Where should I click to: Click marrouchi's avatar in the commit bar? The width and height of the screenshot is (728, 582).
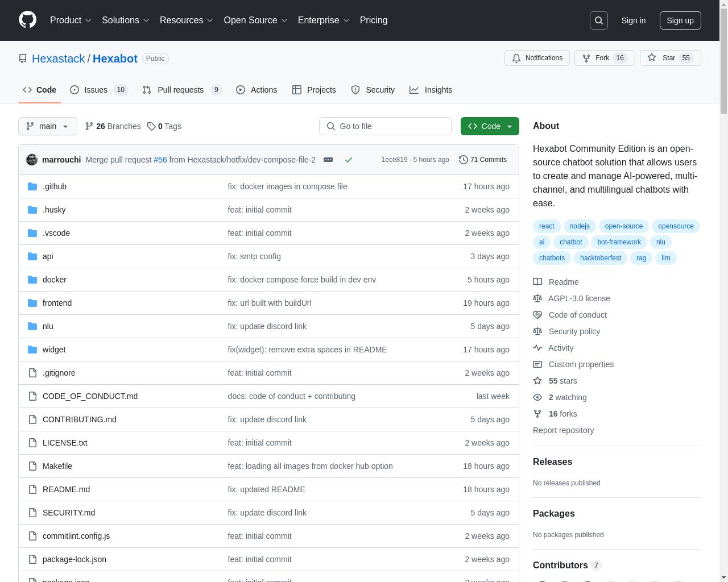(x=32, y=160)
